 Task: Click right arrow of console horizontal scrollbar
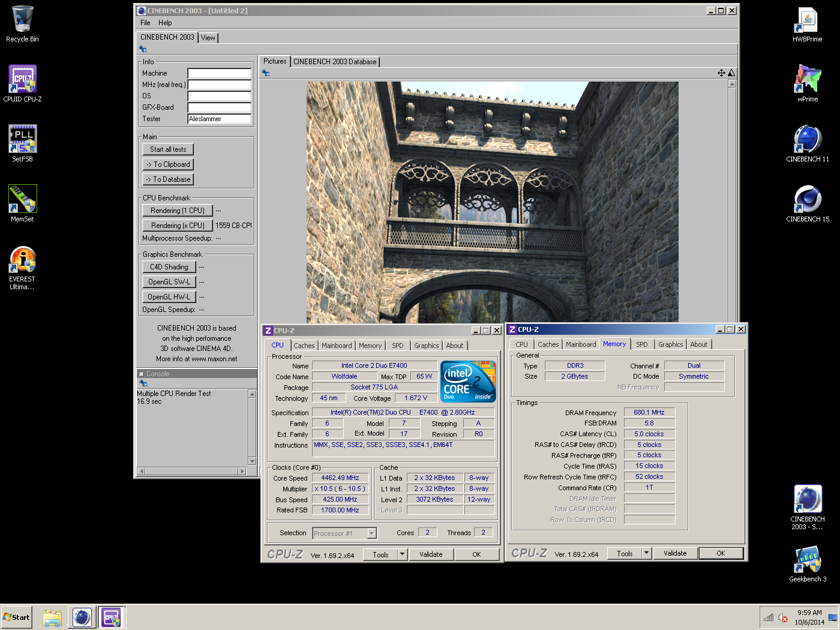[x=243, y=471]
